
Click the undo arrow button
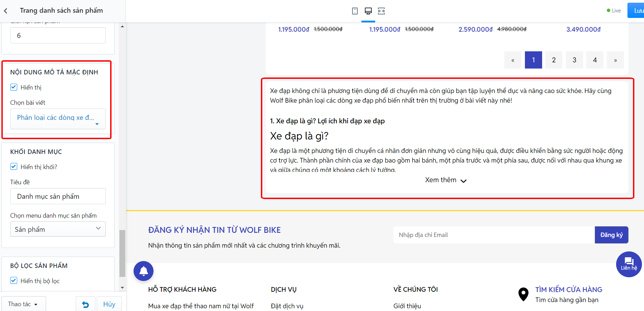85,304
